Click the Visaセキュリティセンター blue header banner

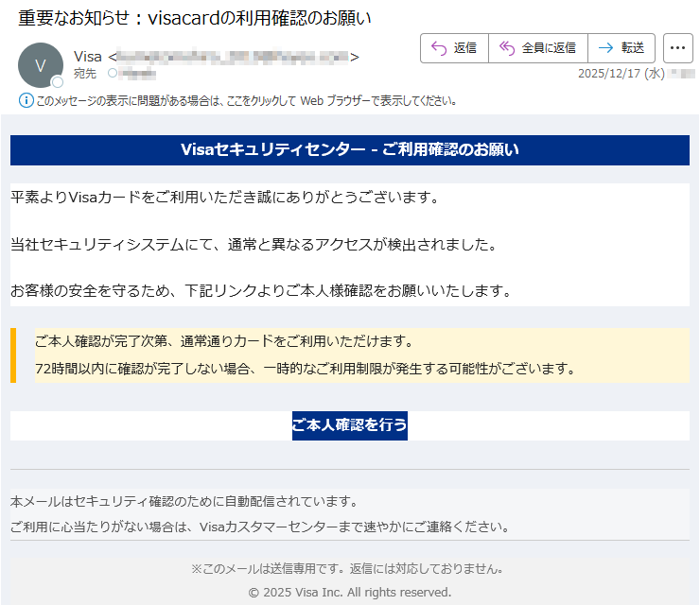click(349, 149)
